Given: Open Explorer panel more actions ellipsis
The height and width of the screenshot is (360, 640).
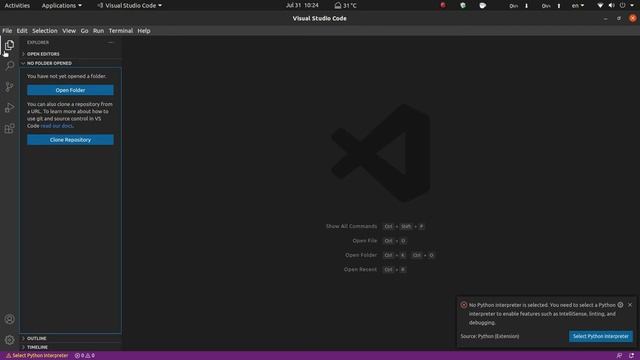Looking at the screenshot, I should [111, 42].
